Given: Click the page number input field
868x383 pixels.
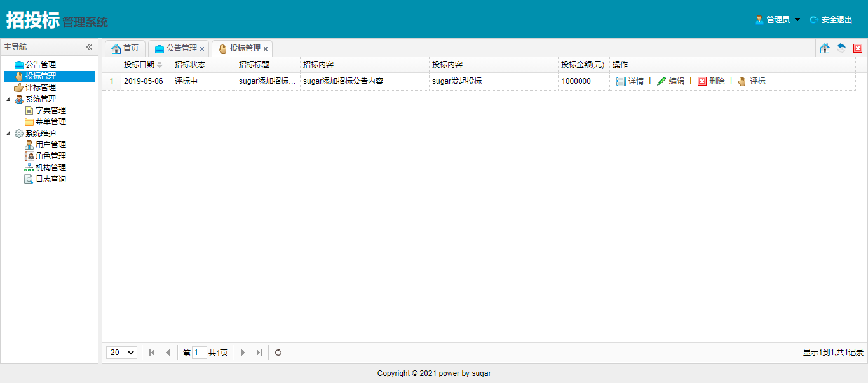Looking at the screenshot, I should click(x=199, y=353).
